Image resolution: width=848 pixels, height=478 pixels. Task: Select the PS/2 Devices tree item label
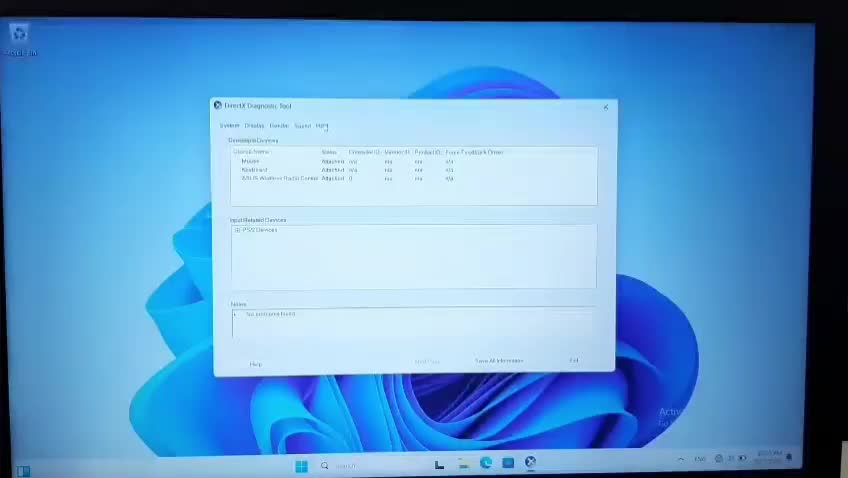(x=260, y=230)
